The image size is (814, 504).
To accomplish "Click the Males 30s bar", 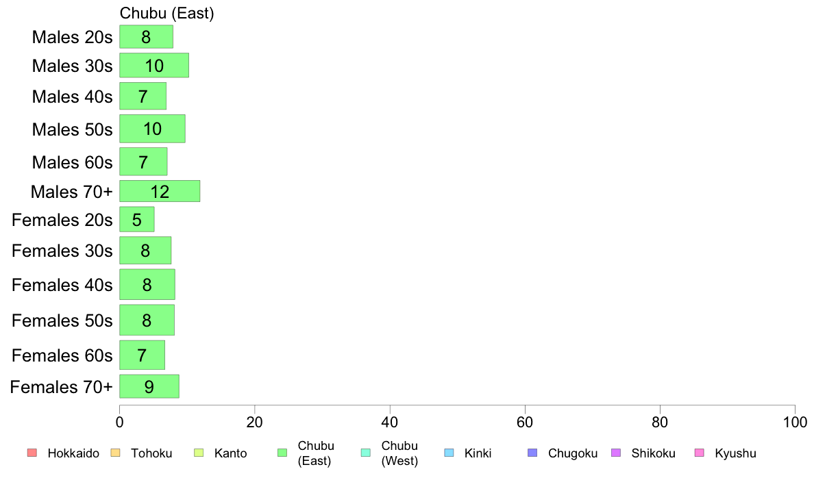I will tap(154, 66).
